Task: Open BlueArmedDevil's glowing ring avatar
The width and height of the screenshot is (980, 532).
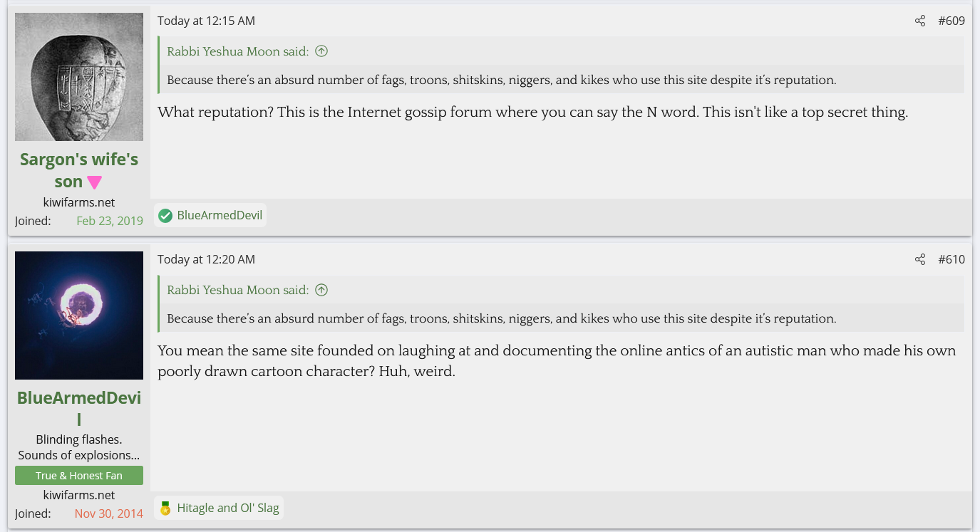Action: click(x=79, y=315)
